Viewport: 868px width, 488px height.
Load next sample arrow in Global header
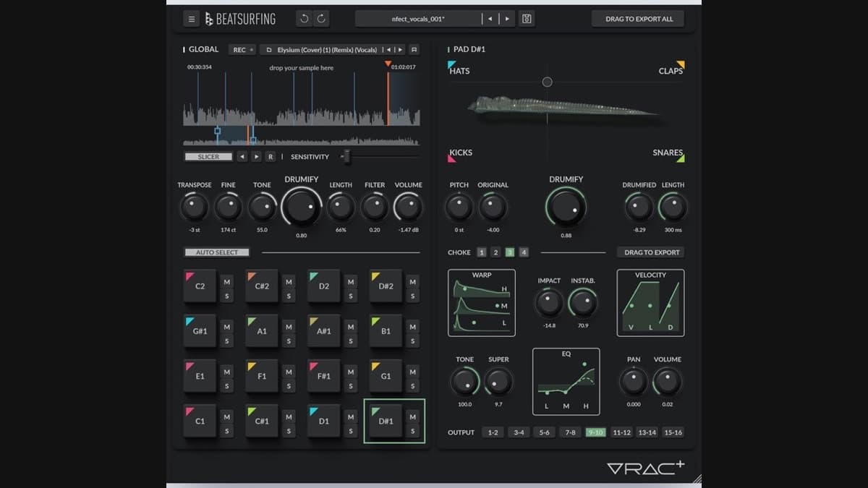tap(400, 50)
